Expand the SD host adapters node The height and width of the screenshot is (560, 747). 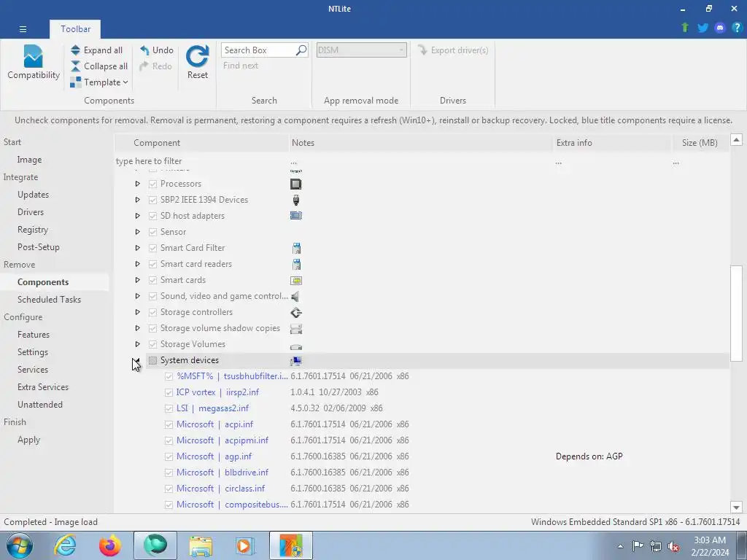coord(137,216)
